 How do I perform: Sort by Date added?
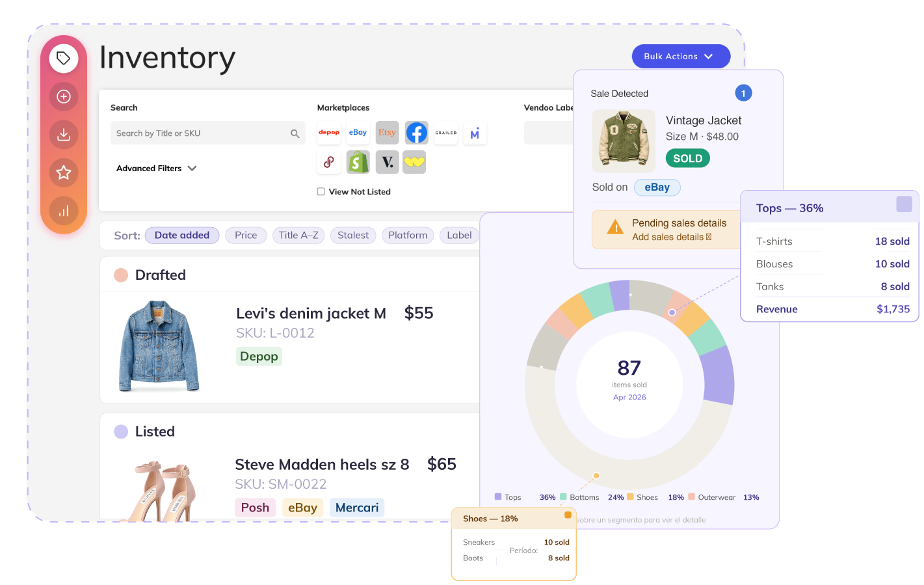point(182,235)
